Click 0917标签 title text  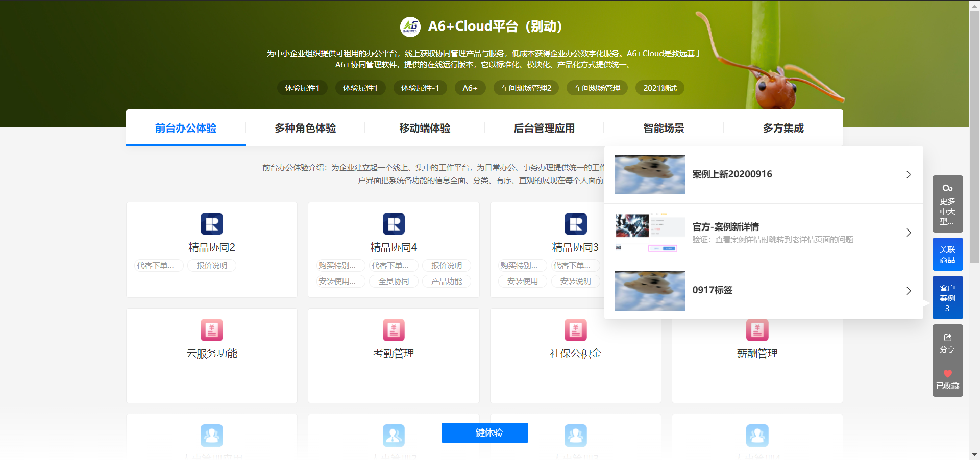(712, 290)
